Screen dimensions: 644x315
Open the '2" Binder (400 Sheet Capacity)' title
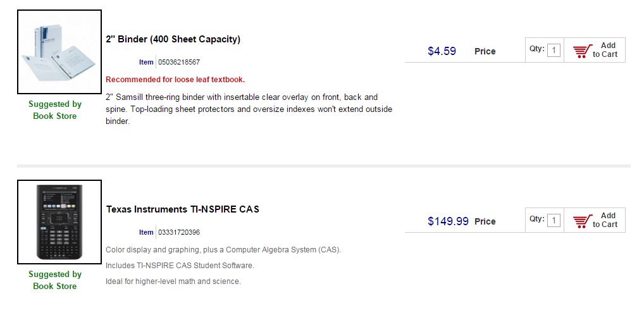173,39
